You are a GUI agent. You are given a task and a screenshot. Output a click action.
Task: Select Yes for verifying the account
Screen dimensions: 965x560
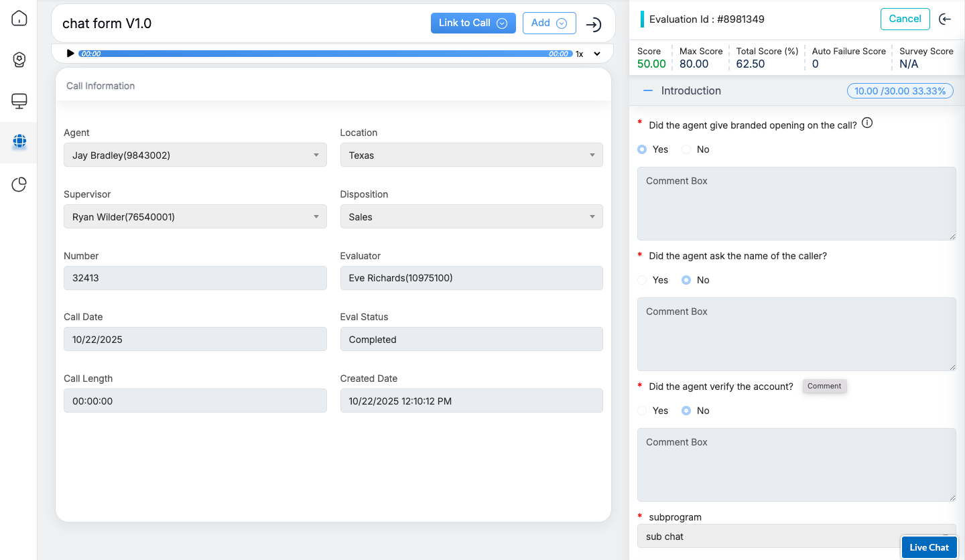[642, 411]
